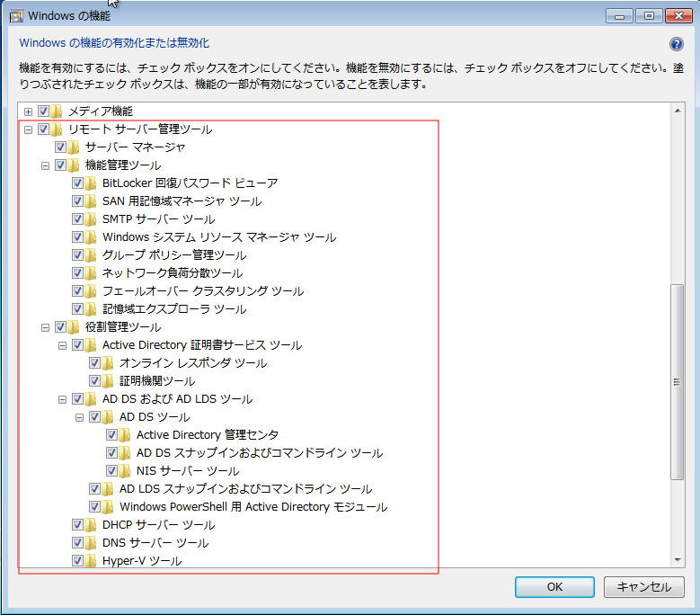Select フェールオーバー クラスタリング ツール row text
This screenshot has width=700, height=615.
tap(203, 290)
